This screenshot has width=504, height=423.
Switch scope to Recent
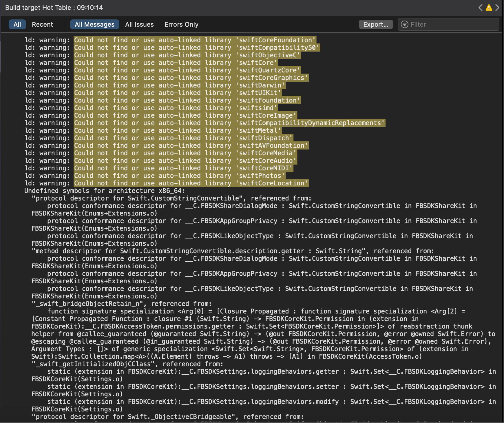pyautogui.click(x=42, y=24)
